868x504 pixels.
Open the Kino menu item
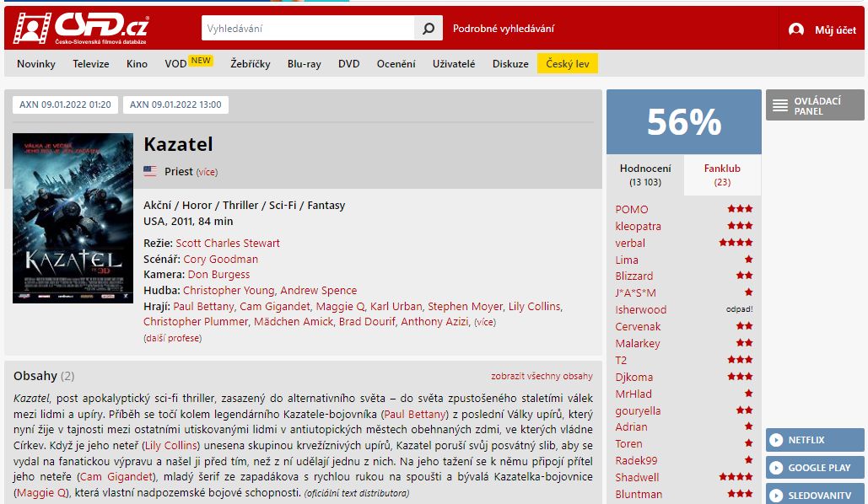click(137, 63)
